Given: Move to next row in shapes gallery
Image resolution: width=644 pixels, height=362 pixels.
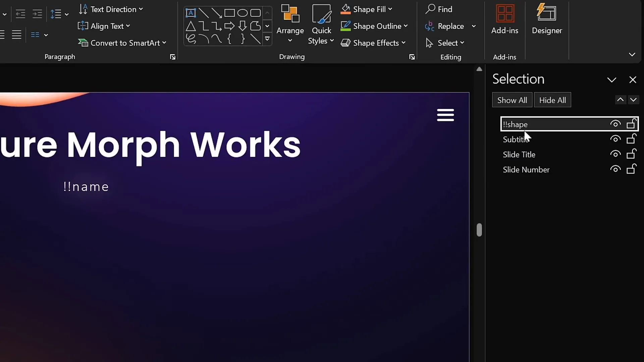Looking at the screenshot, I should pyautogui.click(x=267, y=26).
